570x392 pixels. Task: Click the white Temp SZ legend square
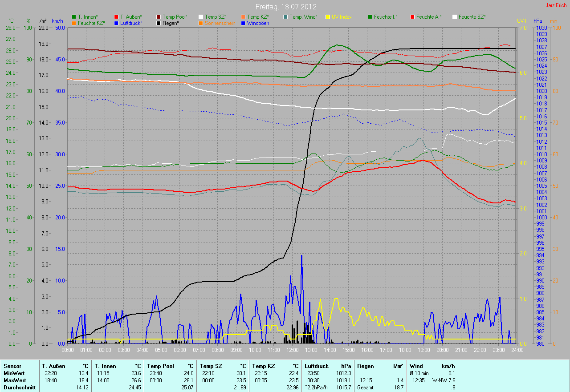pyautogui.click(x=201, y=17)
